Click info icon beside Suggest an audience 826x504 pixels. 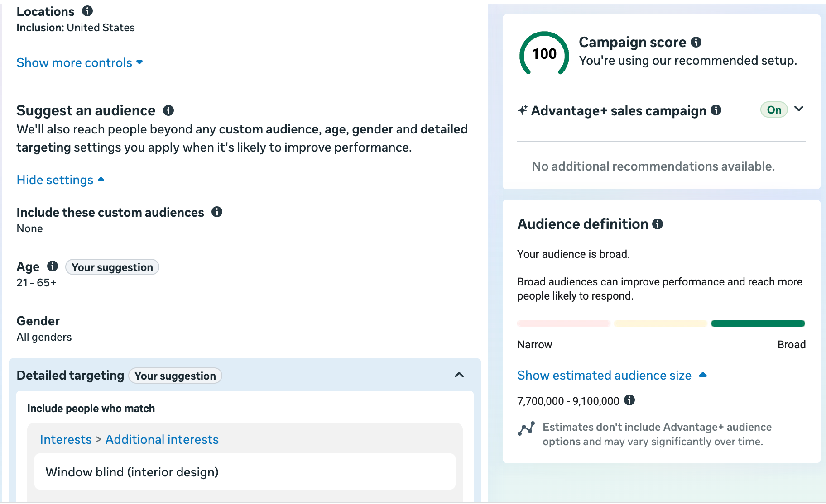pyautogui.click(x=168, y=110)
